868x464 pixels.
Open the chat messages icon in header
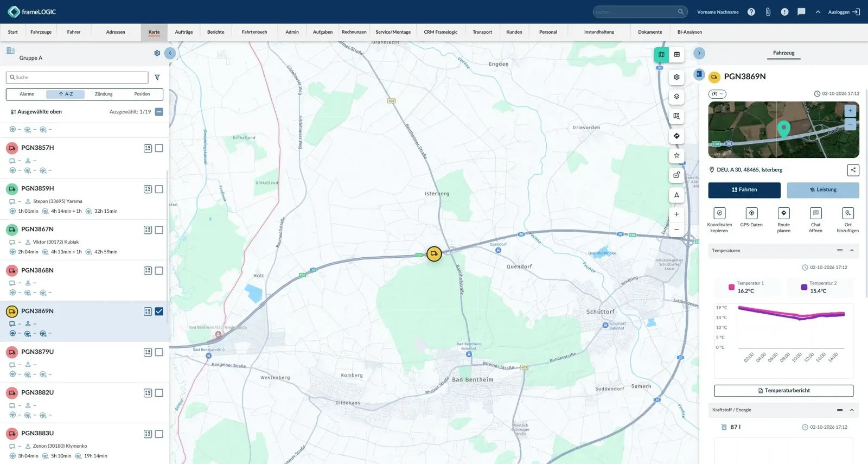click(801, 12)
